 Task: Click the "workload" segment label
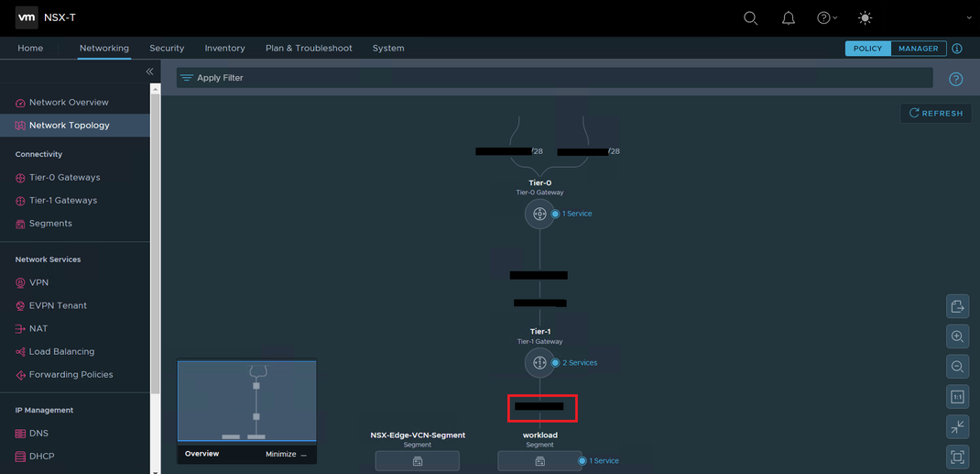click(540, 435)
